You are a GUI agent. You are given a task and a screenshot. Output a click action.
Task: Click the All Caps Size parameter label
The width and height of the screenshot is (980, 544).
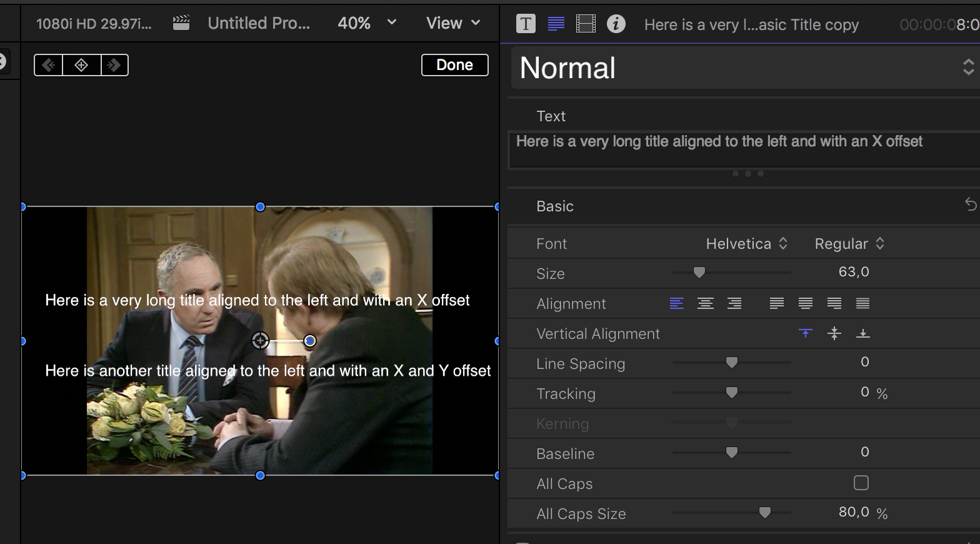(581, 514)
